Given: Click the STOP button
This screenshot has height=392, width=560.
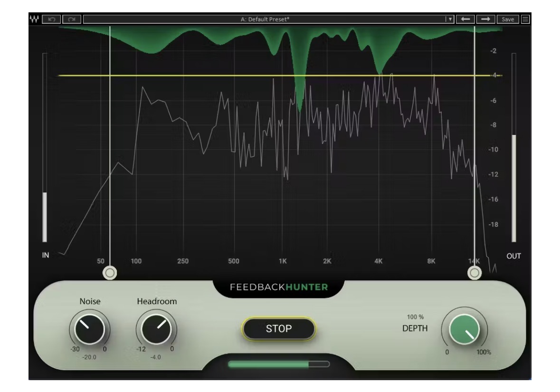Looking at the screenshot, I should click(x=278, y=329).
